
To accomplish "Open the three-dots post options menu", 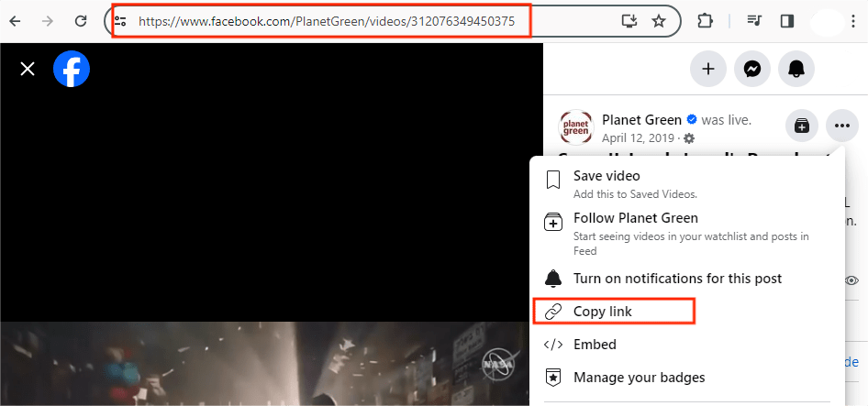I will pyautogui.click(x=841, y=126).
